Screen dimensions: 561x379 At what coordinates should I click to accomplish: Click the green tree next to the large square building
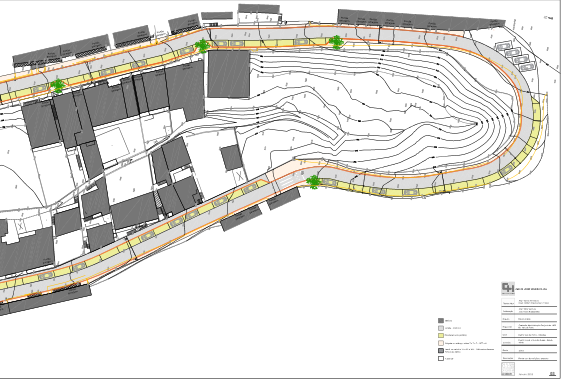[202, 46]
